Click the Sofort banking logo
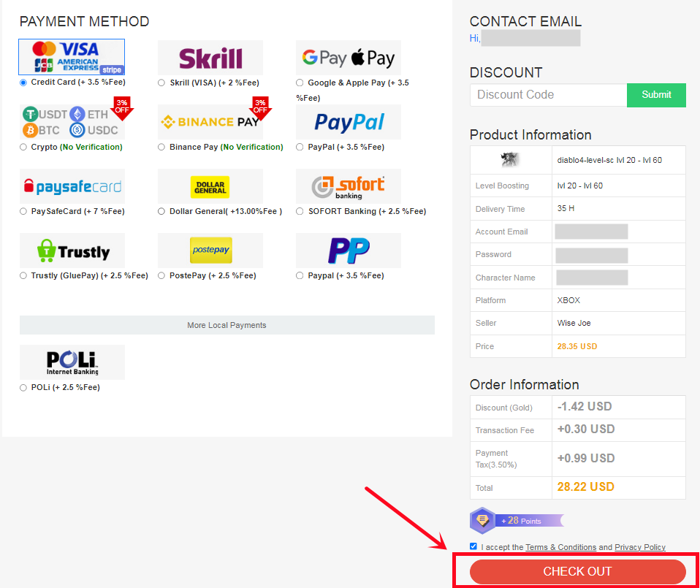 (349, 186)
